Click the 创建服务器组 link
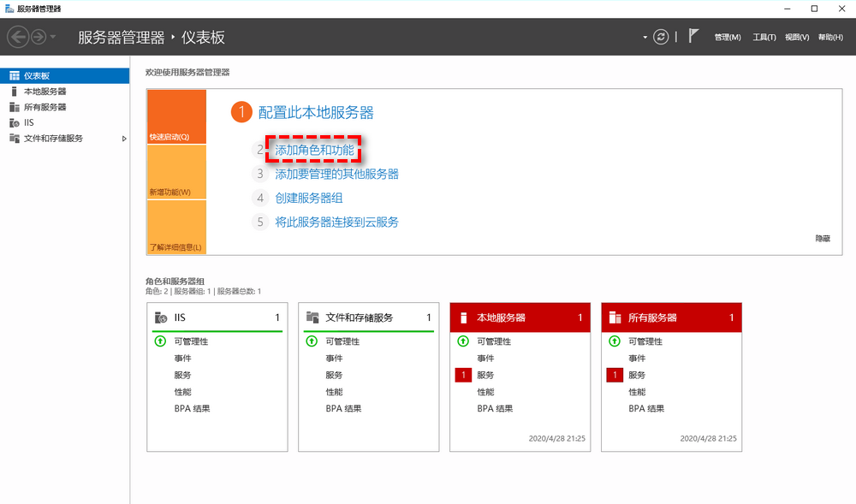 click(x=312, y=198)
